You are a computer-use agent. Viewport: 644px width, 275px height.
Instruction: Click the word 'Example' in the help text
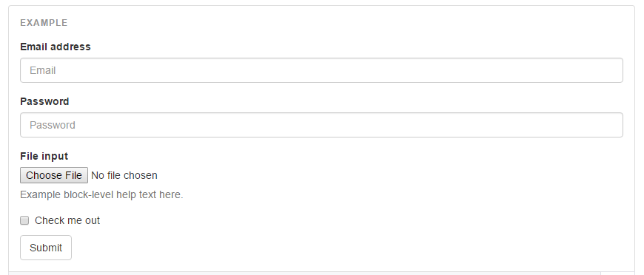[x=40, y=194]
